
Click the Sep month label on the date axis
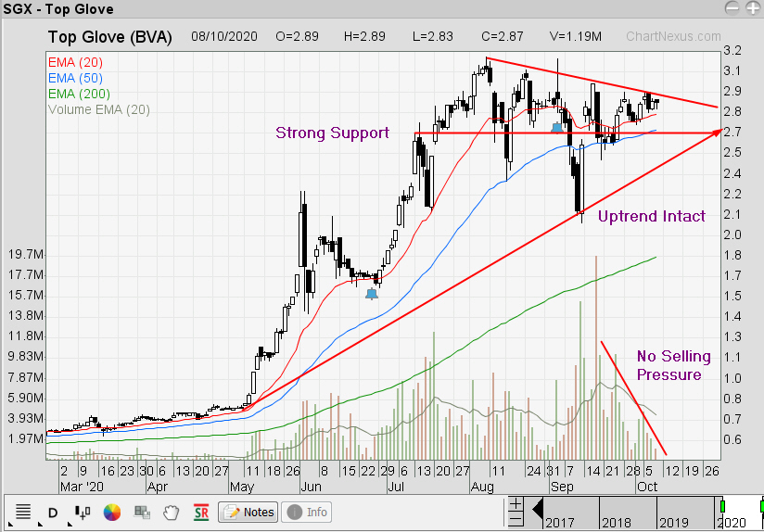(562, 487)
